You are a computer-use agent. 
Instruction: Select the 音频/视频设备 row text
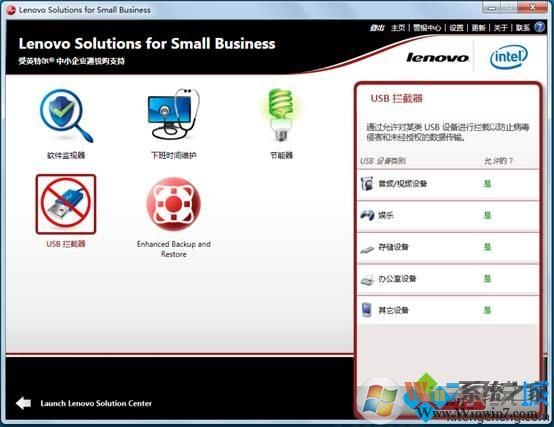point(402,184)
